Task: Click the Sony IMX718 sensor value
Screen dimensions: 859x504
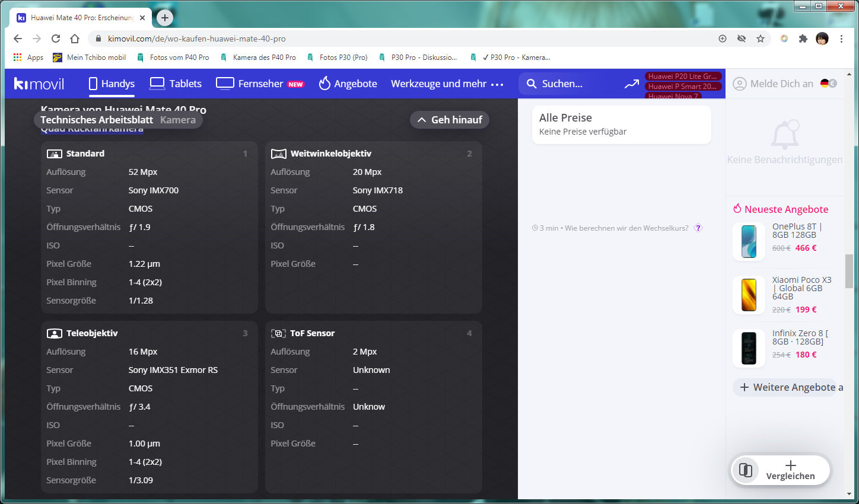Action: click(x=378, y=190)
